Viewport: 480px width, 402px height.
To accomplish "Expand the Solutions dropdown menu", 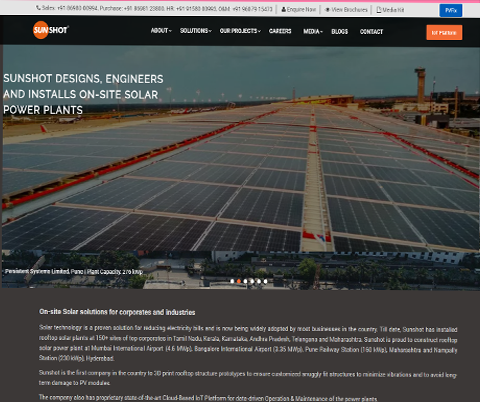I will point(196,31).
